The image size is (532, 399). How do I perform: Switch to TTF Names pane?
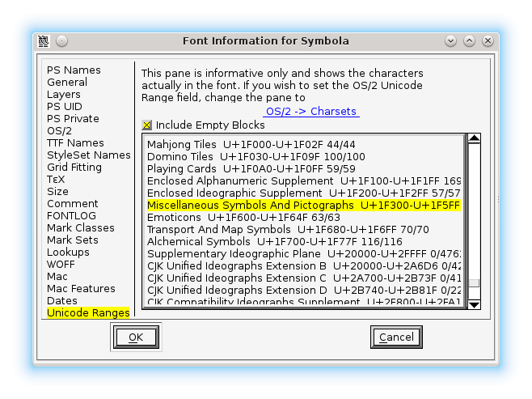tap(75, 143)
